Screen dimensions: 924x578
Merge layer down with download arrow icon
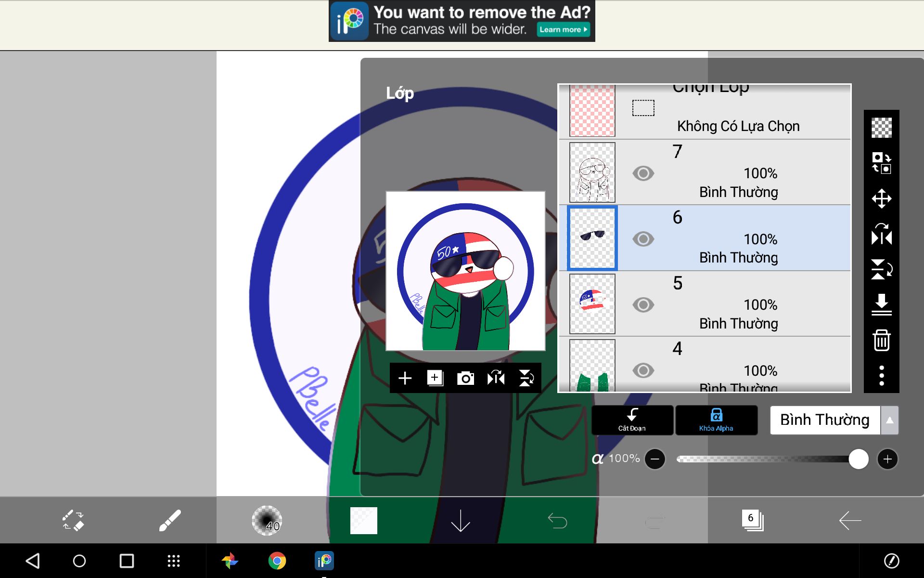[x=882, y=304]
